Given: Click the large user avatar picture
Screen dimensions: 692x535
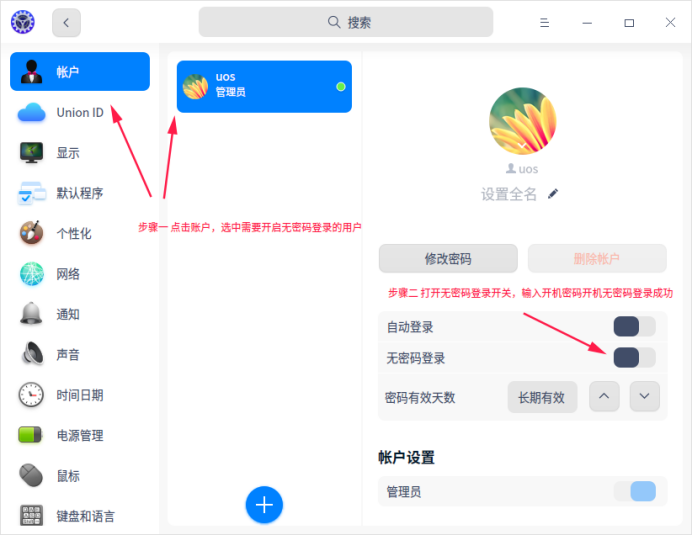Looking at the screenshot, I should (x=523, y=121).
